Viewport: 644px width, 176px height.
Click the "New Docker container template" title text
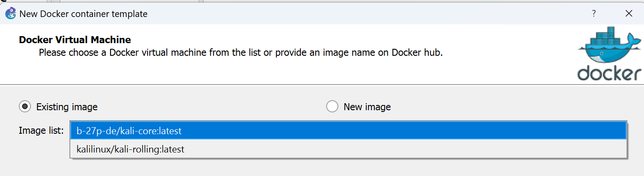(83, 14)
